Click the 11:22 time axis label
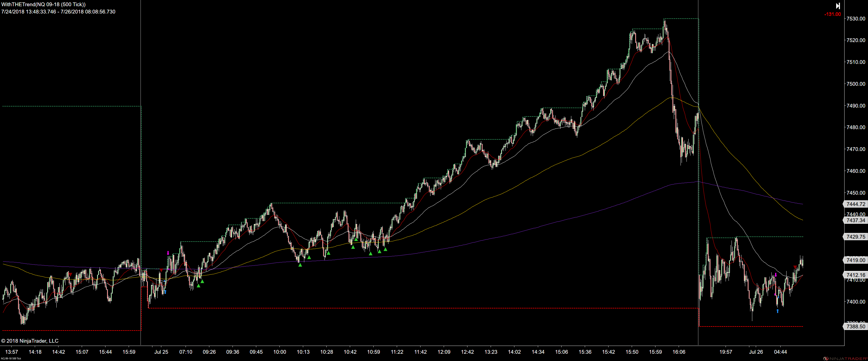The height and width of the screenshot is (361, 868). pos(397,352)
